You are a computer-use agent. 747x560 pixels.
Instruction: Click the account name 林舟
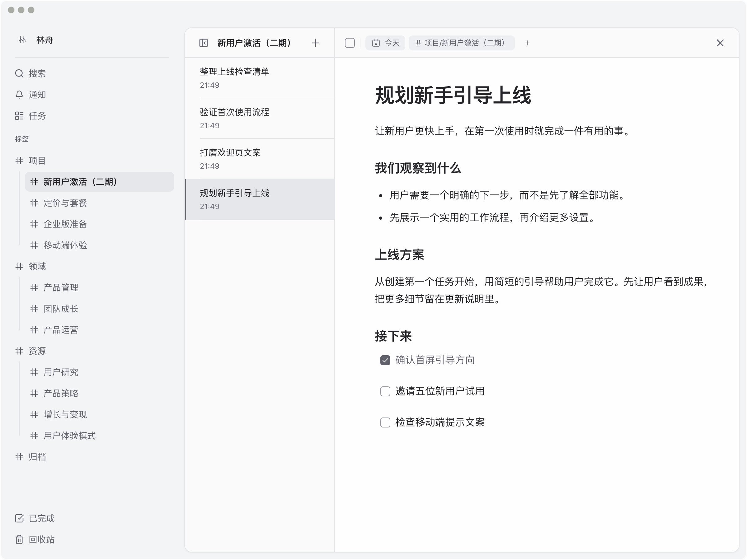[x=45, y=40]
